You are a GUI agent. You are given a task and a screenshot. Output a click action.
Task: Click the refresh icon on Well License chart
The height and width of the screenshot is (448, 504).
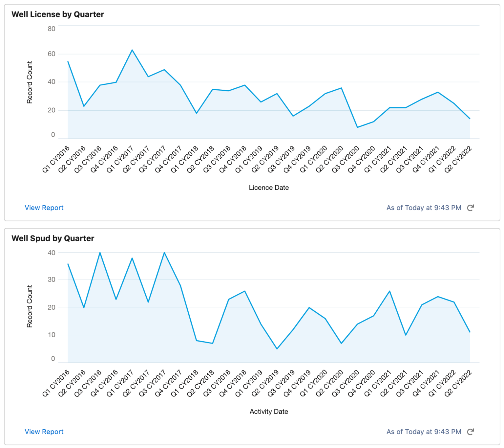point(471,208)
